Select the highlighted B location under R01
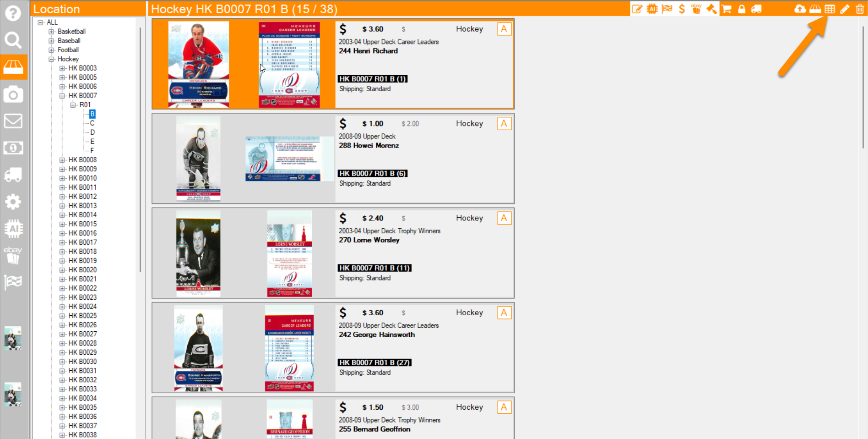This screenshot has width=868, height=439. pyautogui.click(x=92, y=114)
